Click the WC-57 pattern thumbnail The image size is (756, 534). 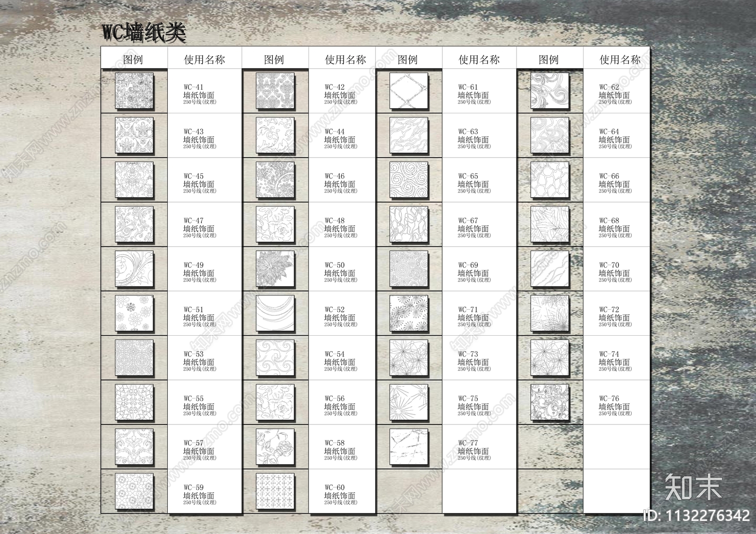pyautogui.click(x=134, y=447)
